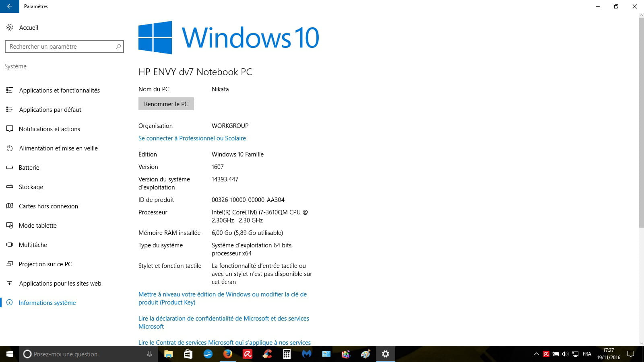Go back with the arrow in the title bar
The width and height of the screenshot is (644, 362).
pos(10,6)
